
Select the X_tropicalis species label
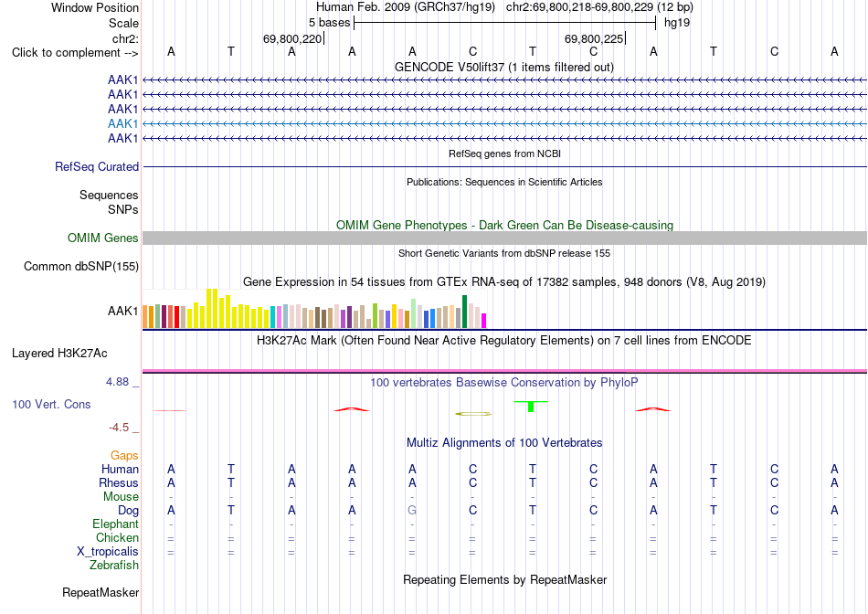(108, 552)
